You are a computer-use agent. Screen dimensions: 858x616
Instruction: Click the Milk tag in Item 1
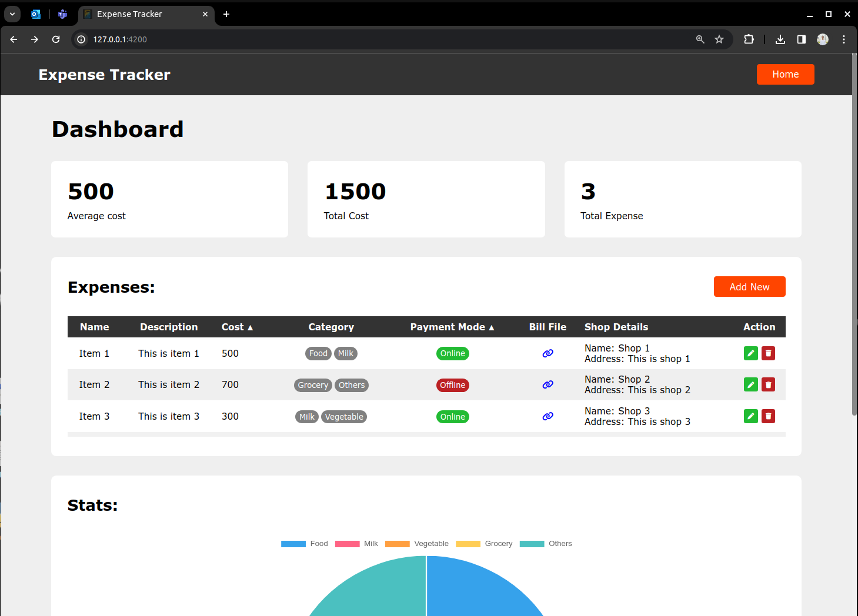coord(346,353)
